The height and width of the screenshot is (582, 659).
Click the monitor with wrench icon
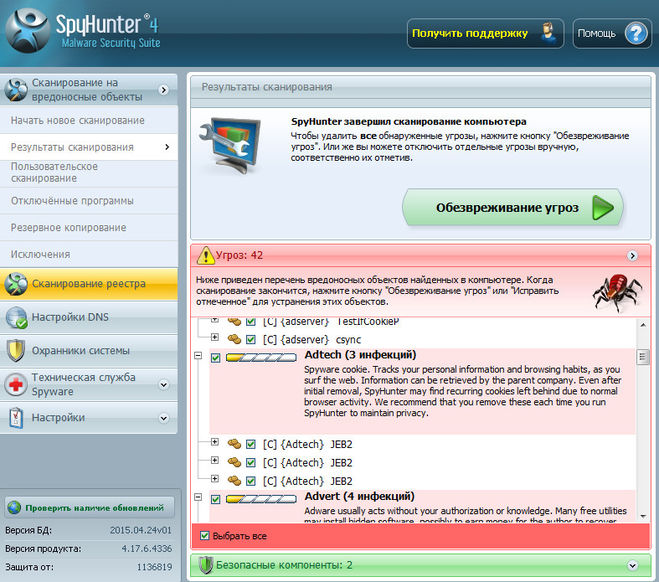pyautogui.click(x=230, y=145)
